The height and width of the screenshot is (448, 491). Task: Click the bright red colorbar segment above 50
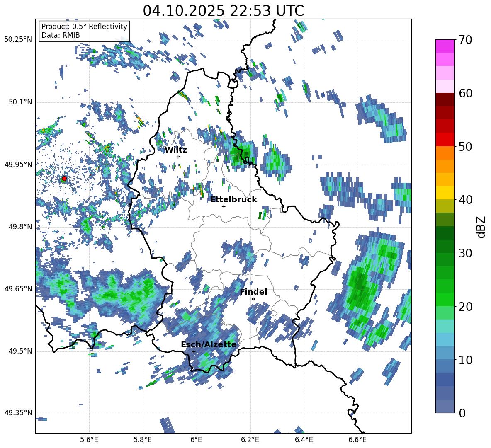[x=445, y=139]
